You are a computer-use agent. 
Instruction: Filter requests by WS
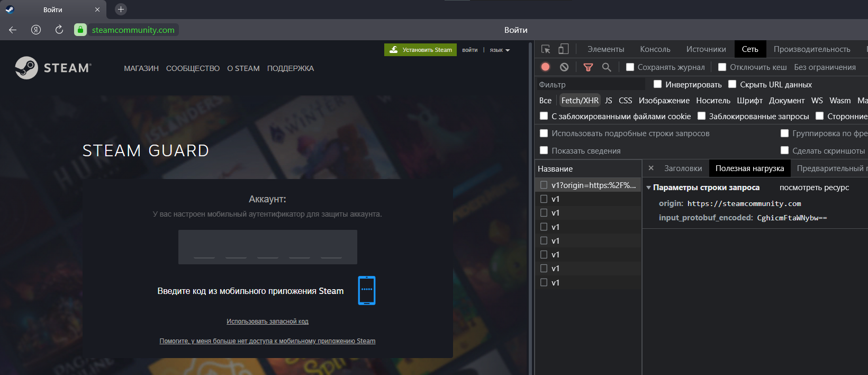point(817,101)
